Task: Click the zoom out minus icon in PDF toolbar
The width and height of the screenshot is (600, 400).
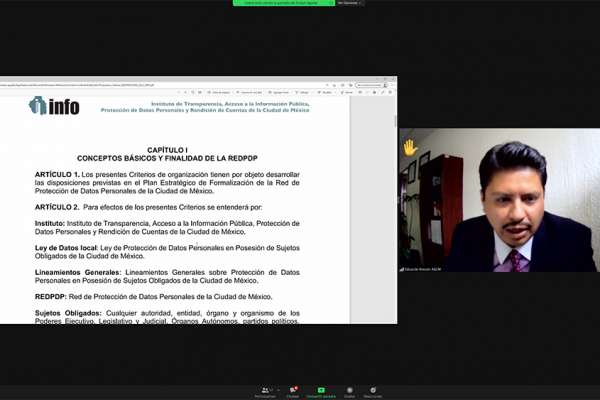Action: tap(178, 92)
